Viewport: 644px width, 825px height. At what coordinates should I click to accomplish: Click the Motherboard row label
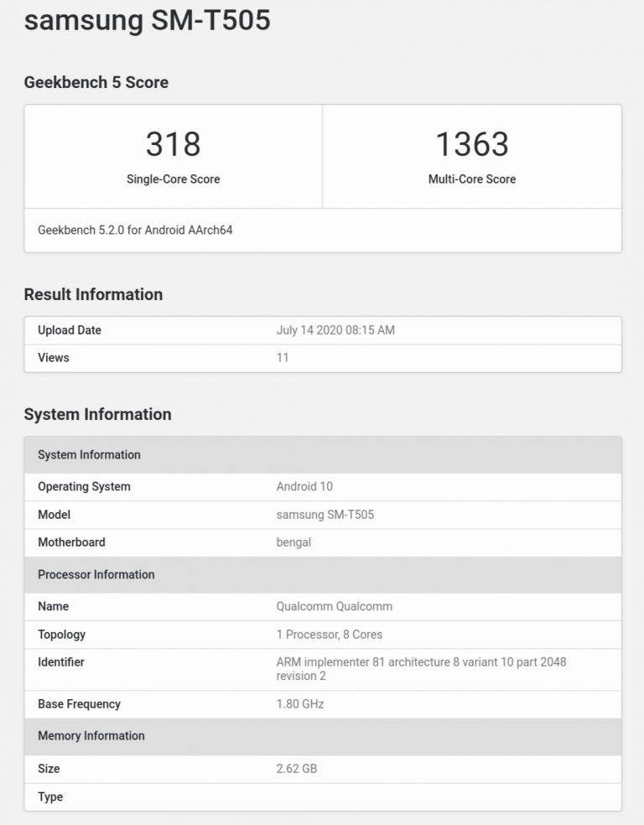coord(71,542)
